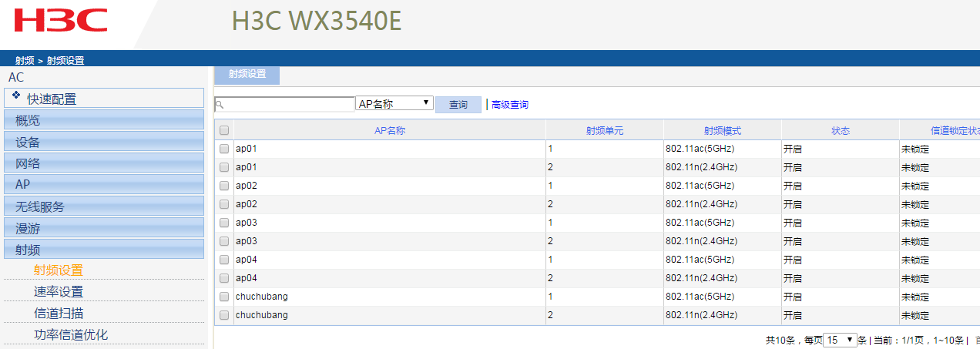Click the search magnifier icon in the query box
980x349 pixels.
pyautogui.click(x=220, y=105)
